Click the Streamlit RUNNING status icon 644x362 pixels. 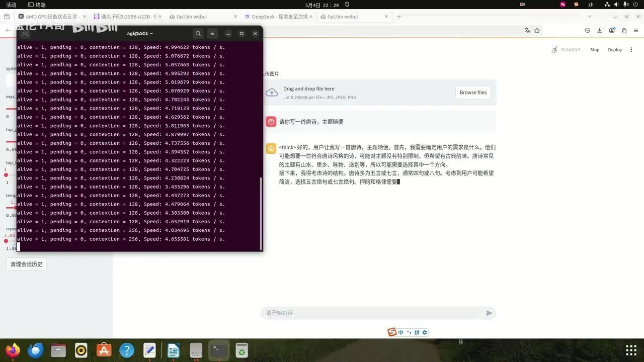(x=554, y=50)
